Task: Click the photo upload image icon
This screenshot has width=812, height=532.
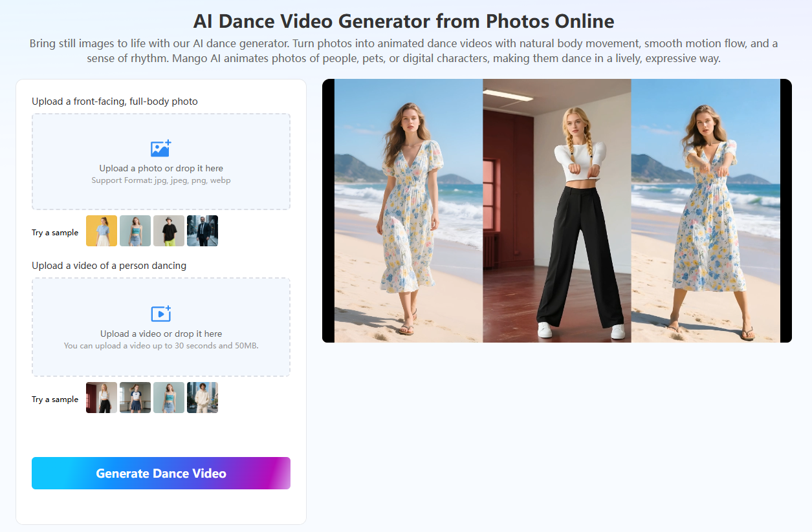Action: (x=160, y=149)
